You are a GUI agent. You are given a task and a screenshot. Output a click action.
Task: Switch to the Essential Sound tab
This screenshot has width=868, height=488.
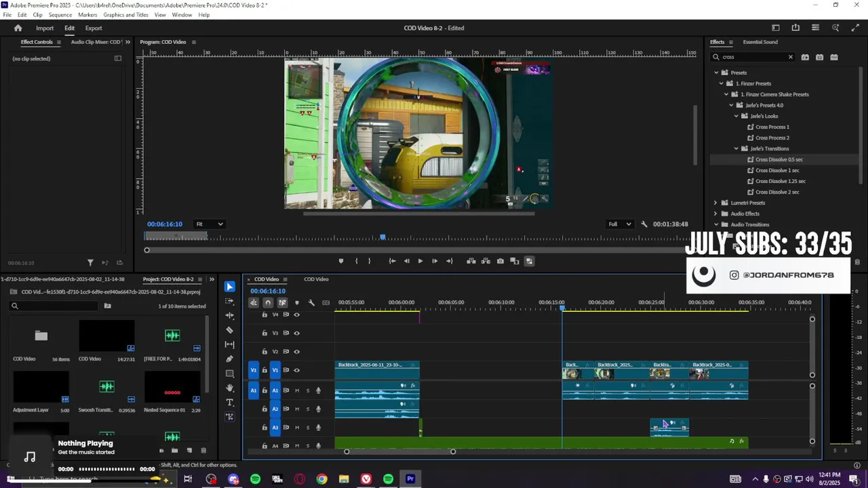(760, 42)
